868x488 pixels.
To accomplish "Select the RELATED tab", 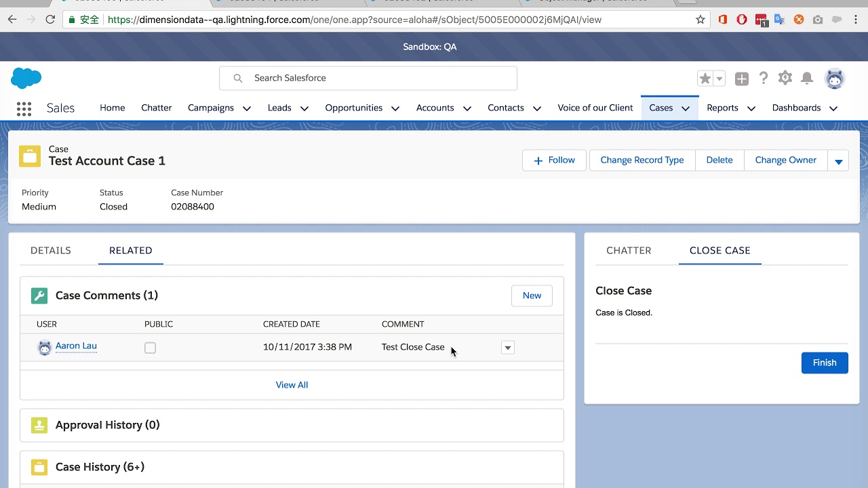I will [x=131, y=250].
